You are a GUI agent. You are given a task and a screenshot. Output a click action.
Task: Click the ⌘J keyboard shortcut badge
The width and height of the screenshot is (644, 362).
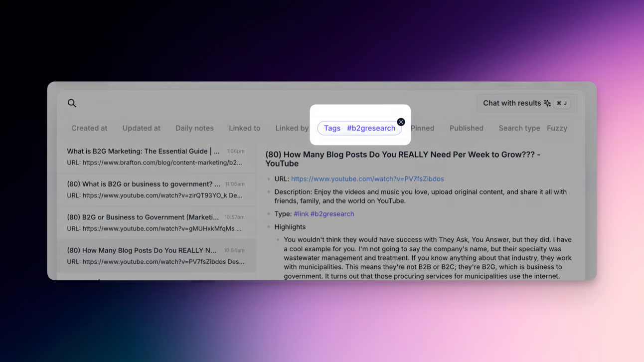click(561, 103)
